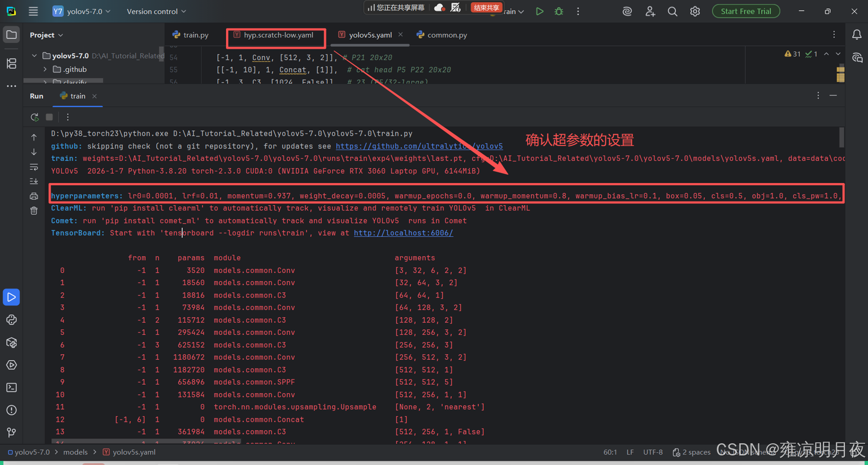Open Run tool window options menu
Screen dimensions: 868x465
818,96
